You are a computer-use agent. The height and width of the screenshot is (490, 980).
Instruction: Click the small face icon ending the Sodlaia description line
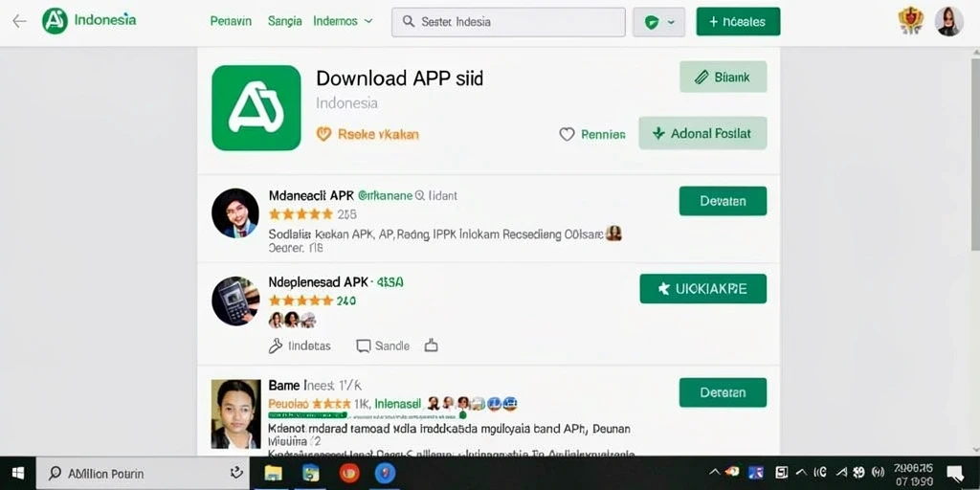(613, 234)
